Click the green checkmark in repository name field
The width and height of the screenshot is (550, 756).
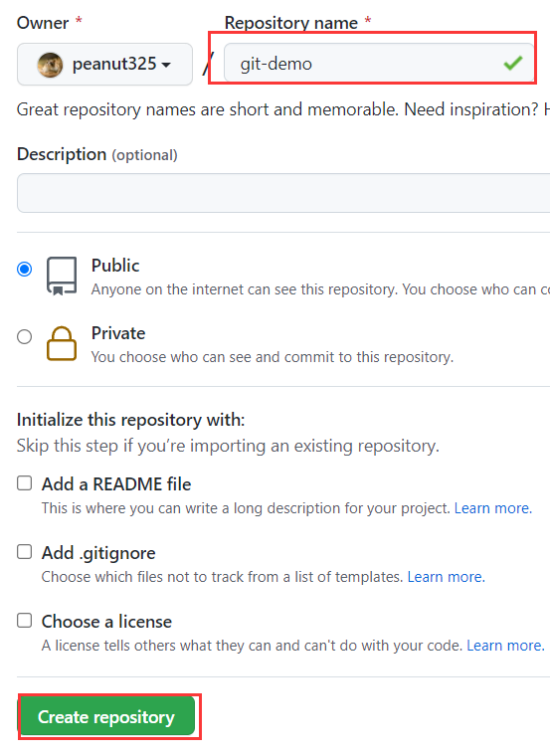[x=513, y=63]
